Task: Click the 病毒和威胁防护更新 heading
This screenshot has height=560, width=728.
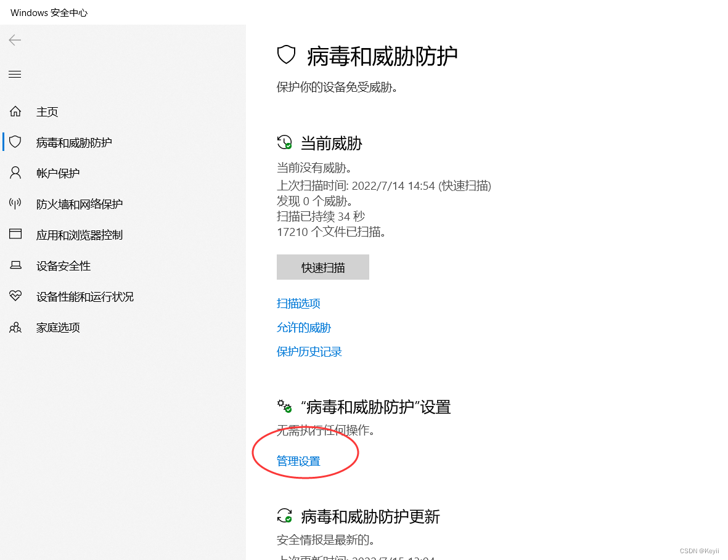Action: click(370, 516)
